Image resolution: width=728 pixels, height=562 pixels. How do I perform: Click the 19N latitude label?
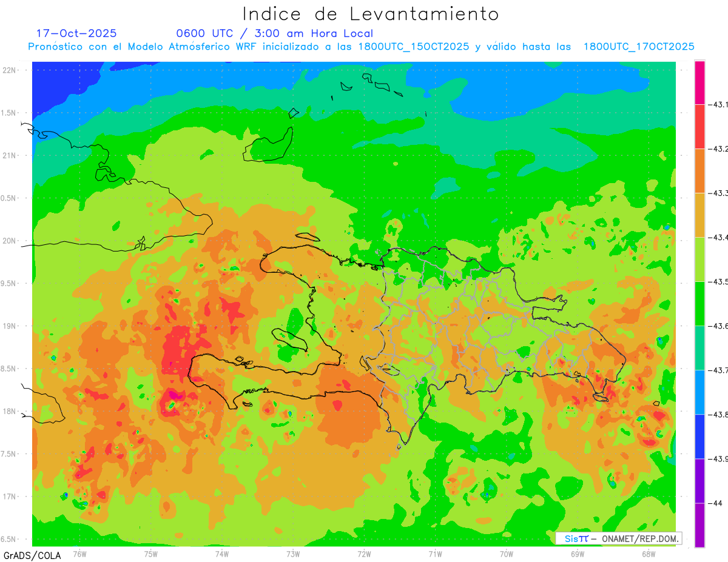10,326
